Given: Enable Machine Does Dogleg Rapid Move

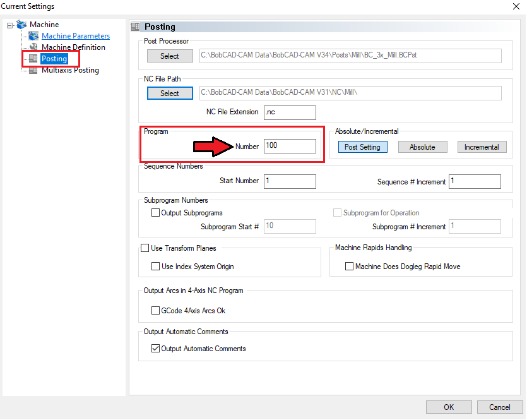Looking at the screenshot, I should (350, 266).
